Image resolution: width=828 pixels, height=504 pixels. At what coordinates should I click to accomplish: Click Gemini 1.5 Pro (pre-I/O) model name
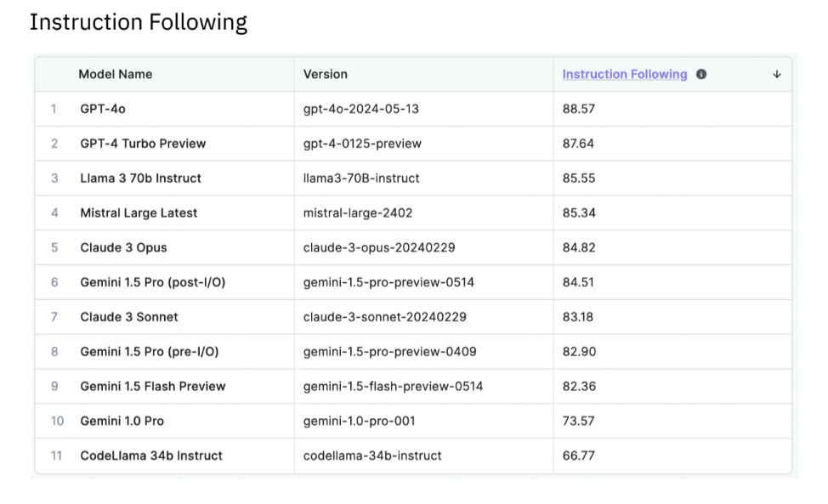coord(150,352)
